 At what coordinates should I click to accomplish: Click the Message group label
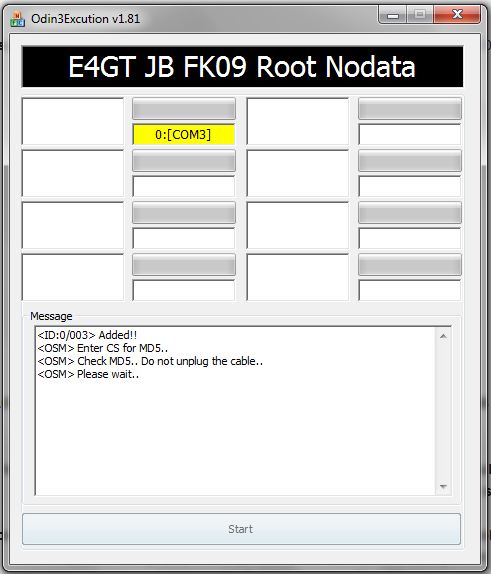click(51, 316)
